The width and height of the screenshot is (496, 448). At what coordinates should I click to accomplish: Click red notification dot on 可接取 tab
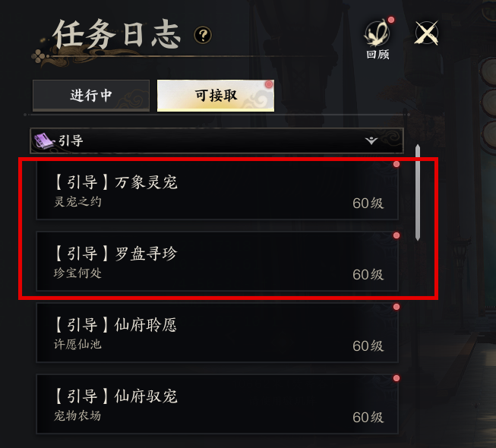(269, 84)
